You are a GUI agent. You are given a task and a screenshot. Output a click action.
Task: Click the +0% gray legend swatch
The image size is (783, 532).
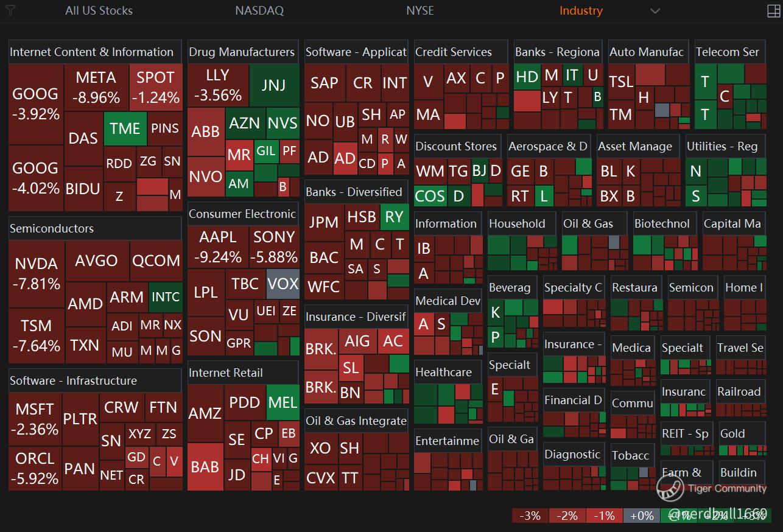[x=642, y=516]
